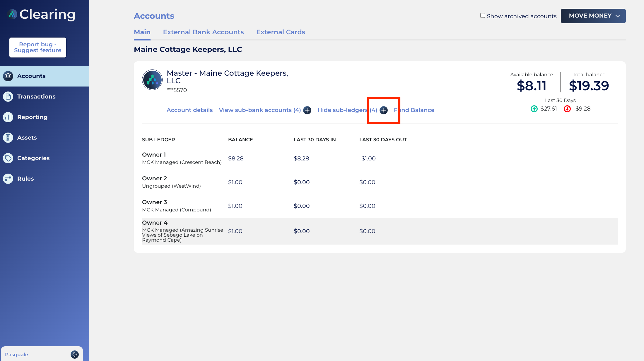Click the Fund Balance link
Image resolution: width=644 pixels, height=361 pixels.
414,110
